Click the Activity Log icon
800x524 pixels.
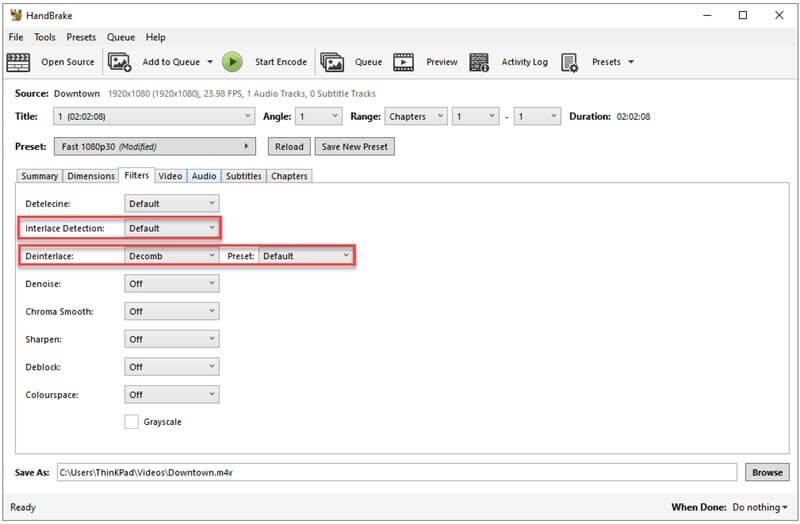(479, 62)
